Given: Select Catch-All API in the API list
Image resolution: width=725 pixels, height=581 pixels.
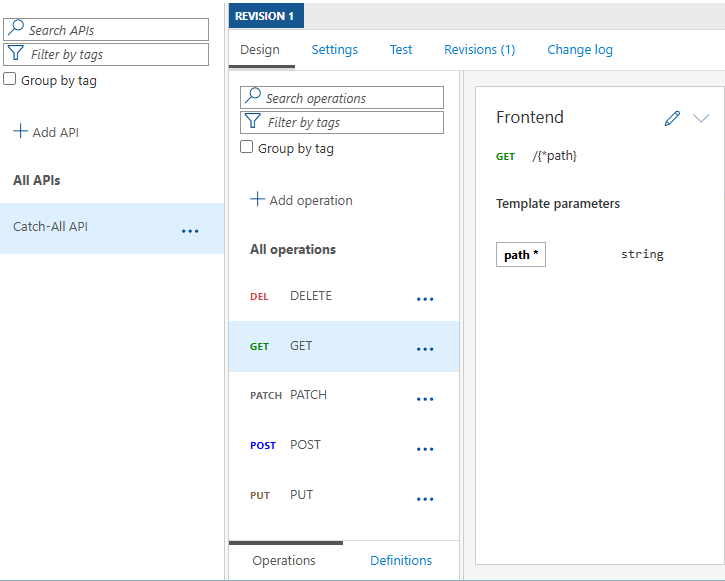Looking at the screenshot, I should point(112,228).
